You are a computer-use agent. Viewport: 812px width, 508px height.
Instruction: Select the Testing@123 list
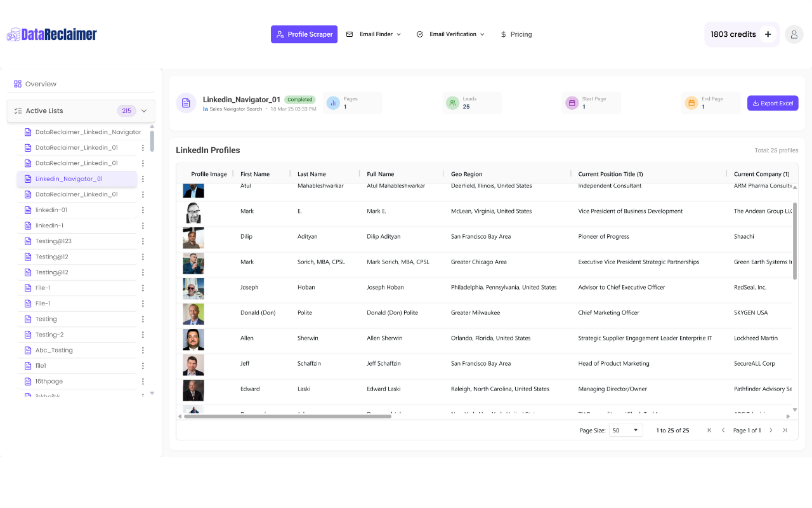pyautogui.click(x=77, y=241)
